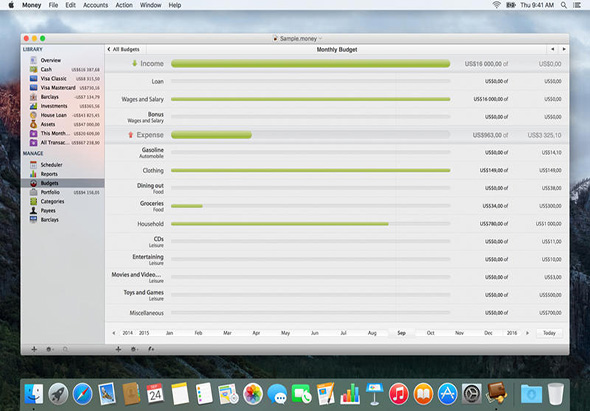Click the Income header green arrow icon
This screenshot has width=590, height=411.
tap(134, 63)
